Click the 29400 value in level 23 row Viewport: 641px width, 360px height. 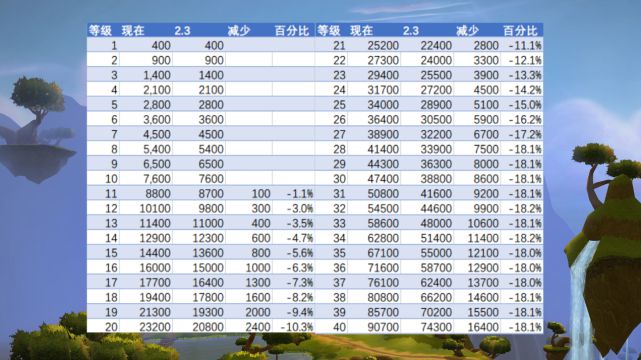coord(383,75)
